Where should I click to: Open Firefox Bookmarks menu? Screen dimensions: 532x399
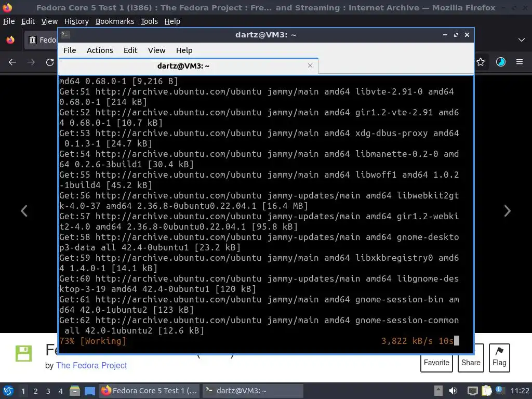coord(115,21)
